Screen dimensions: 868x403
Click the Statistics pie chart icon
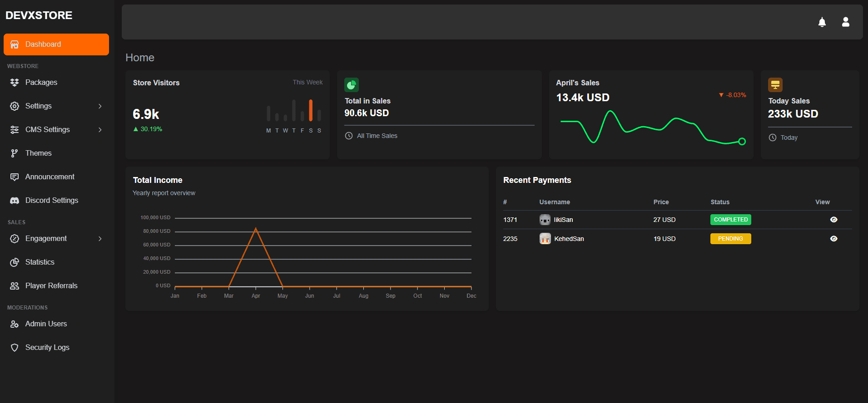tap(15, 262)
